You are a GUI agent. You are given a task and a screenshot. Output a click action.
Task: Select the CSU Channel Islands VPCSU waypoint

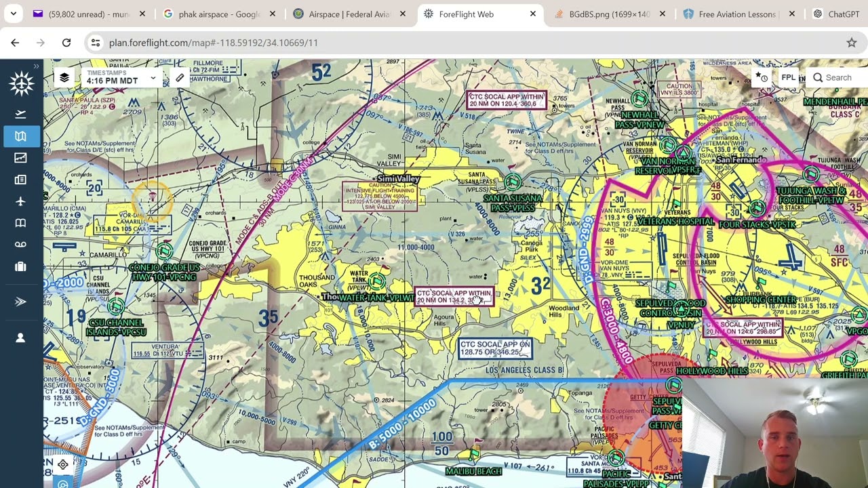tap(117, 308)
